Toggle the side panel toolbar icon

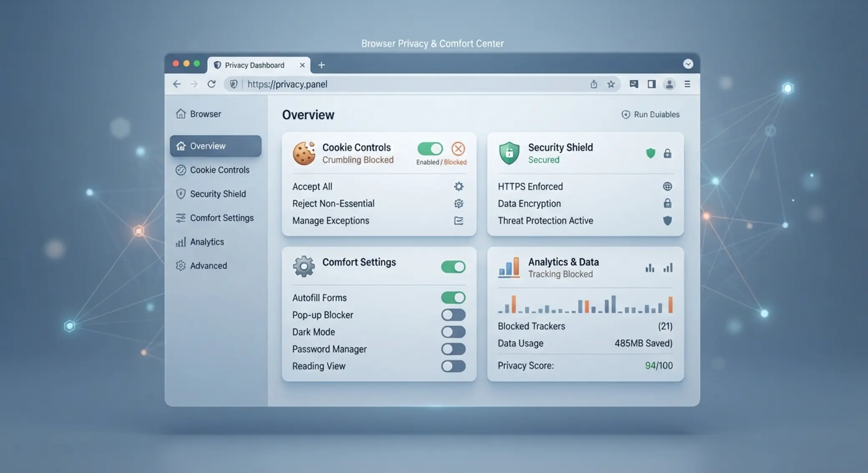coord(651,84)
